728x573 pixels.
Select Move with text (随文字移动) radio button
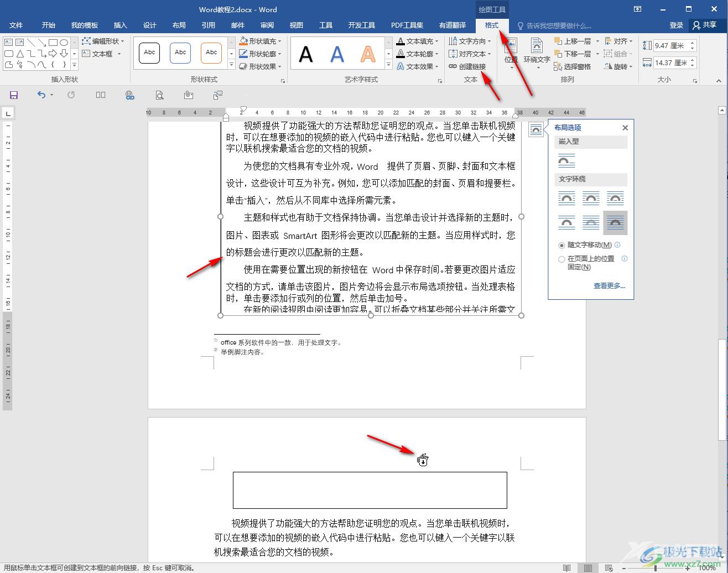click(x=561, y=245)
